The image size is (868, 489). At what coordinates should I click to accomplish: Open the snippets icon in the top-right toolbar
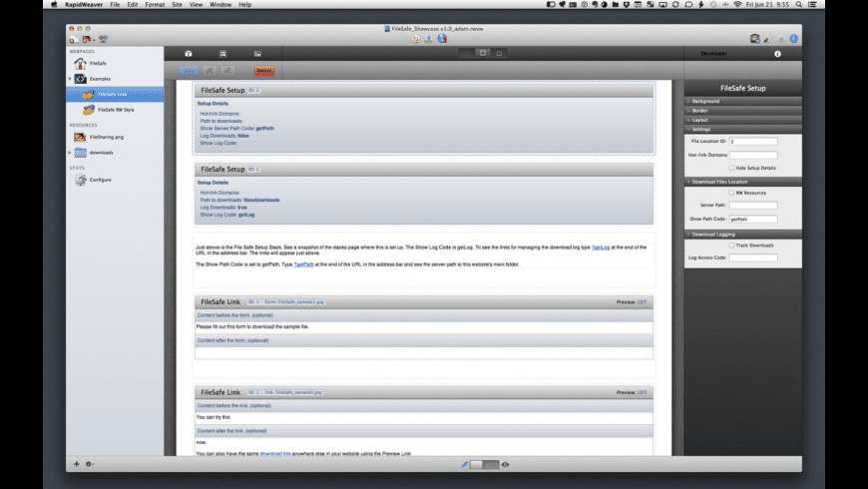point(754,38)
